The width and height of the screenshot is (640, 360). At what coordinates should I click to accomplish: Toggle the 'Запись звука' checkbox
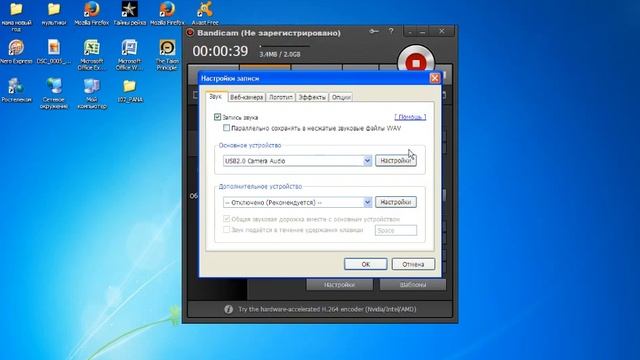point(218,117)
